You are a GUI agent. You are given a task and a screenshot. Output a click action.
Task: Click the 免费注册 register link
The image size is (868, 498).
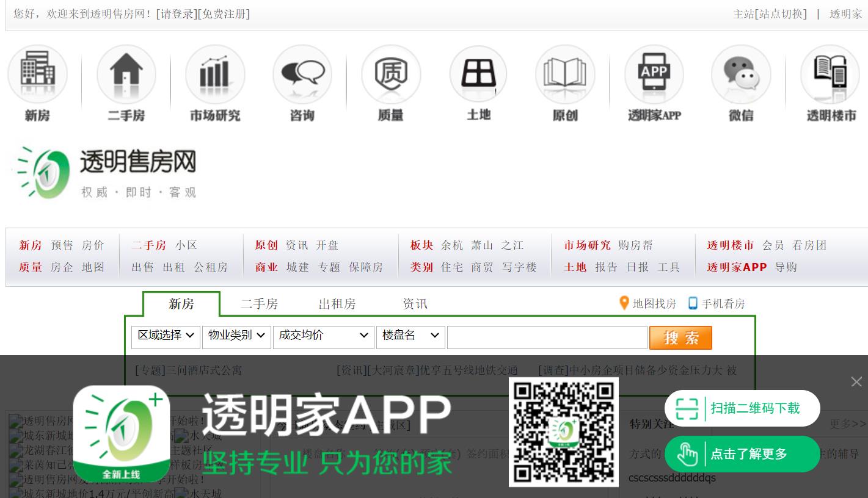[x=224, y=13]
